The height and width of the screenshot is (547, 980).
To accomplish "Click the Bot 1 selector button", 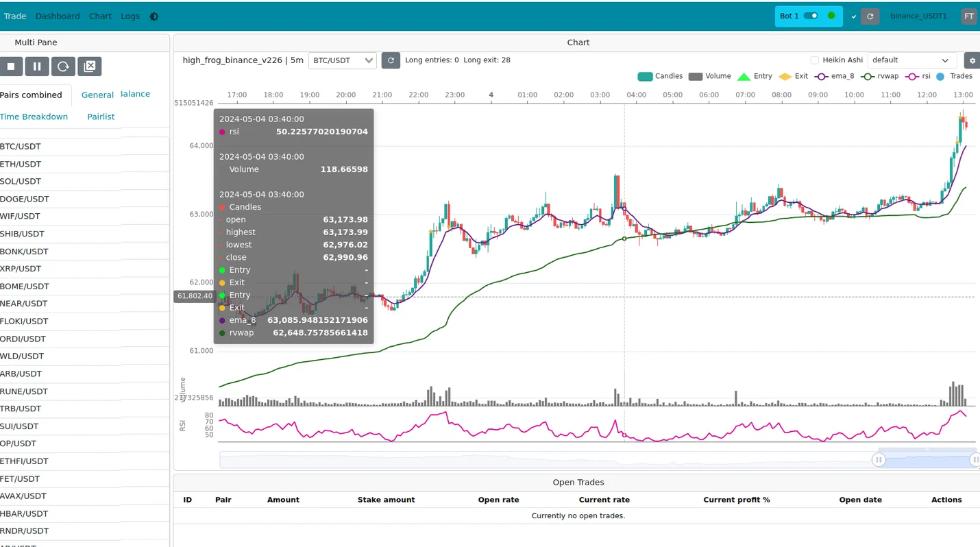I will (x=809, y=16).
